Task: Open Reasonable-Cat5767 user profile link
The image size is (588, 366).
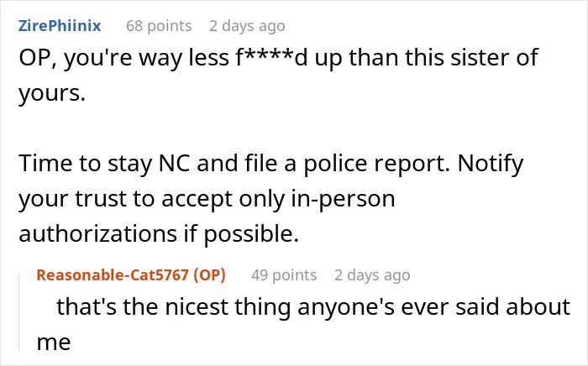Action: (x=113, y=275)
